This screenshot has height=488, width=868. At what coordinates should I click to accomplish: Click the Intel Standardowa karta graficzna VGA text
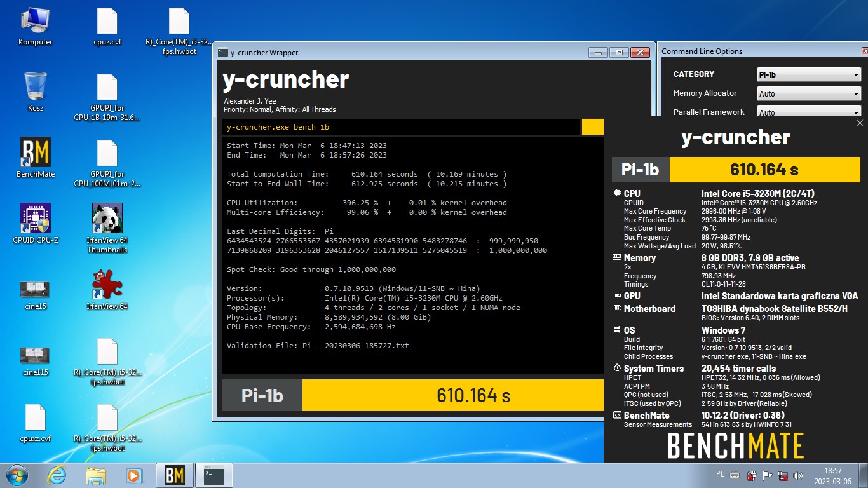click(x=780, y=296)
